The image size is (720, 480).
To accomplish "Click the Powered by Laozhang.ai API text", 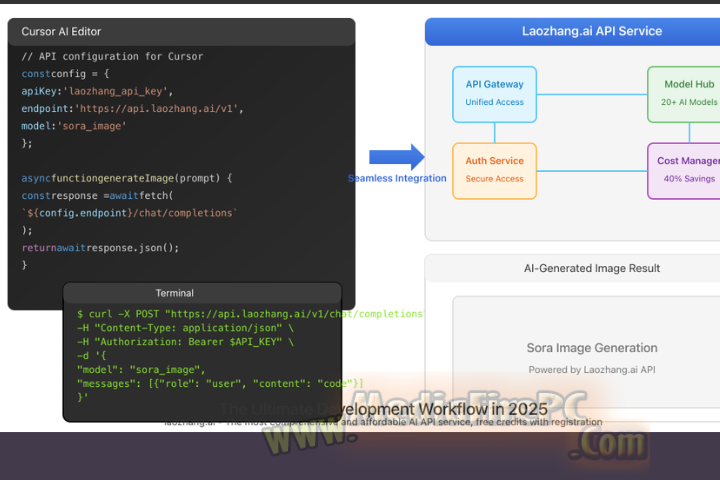I will 592,370.
